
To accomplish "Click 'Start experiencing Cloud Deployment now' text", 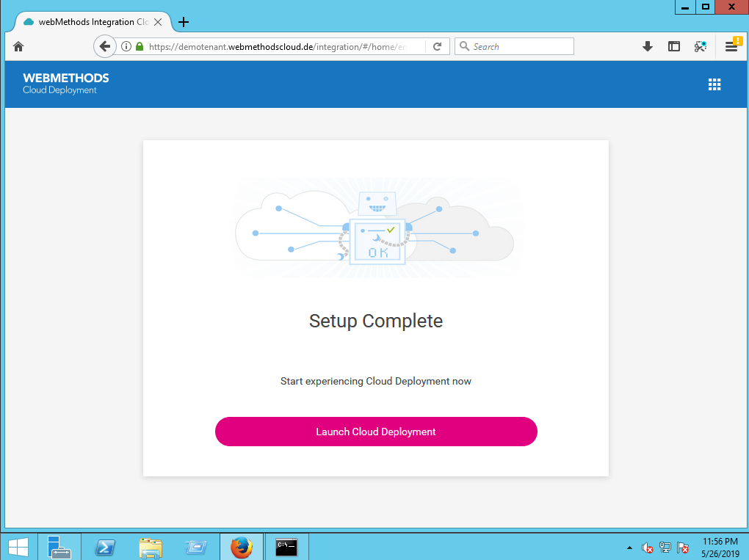I will click(376, 381).
